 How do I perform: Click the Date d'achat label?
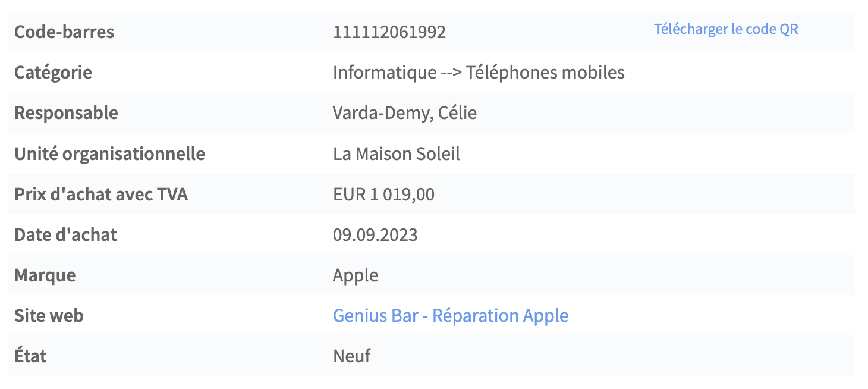click(x=65, y=234)
